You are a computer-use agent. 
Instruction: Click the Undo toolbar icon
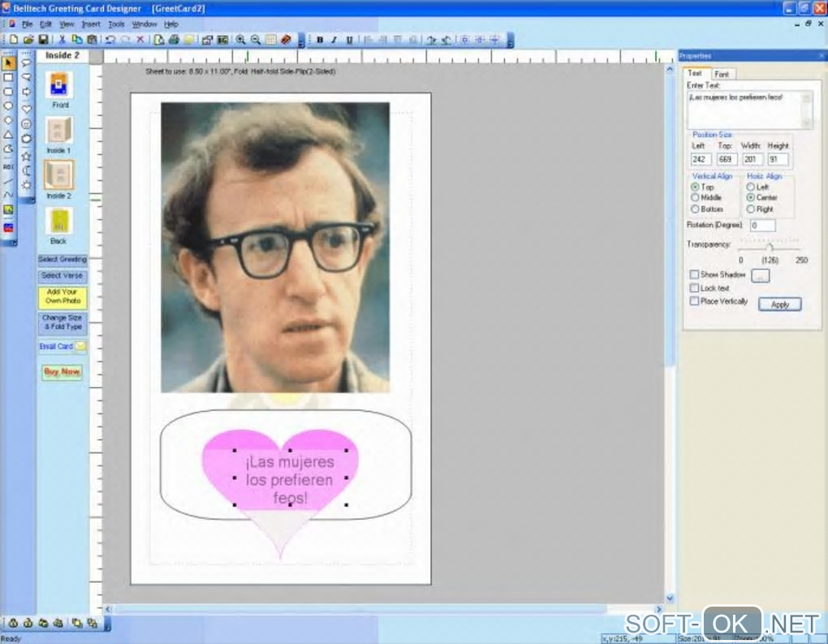coord(110,40)
